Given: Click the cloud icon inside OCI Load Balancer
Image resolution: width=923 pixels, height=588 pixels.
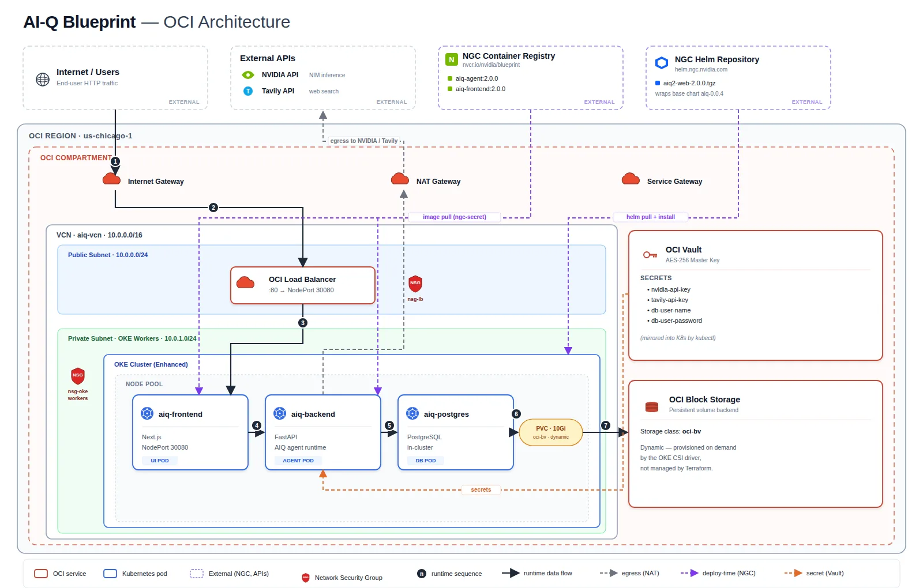Looking at the screenshot, I should coord(245,282).
